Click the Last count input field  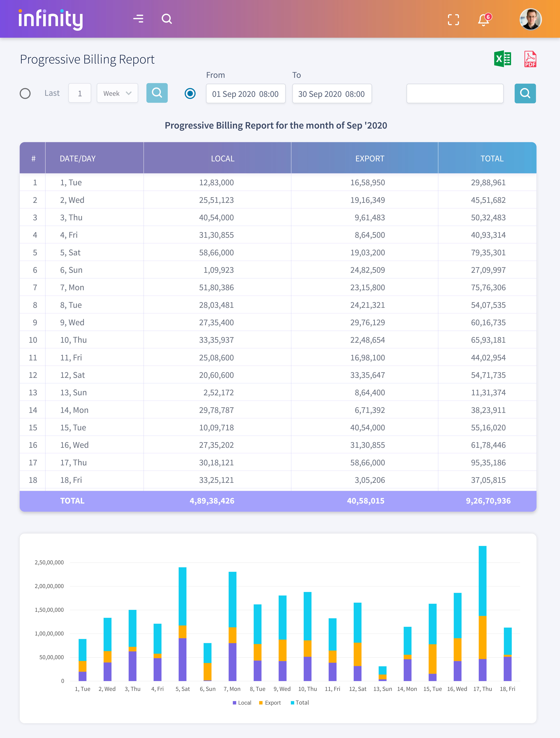click(80, 93)
